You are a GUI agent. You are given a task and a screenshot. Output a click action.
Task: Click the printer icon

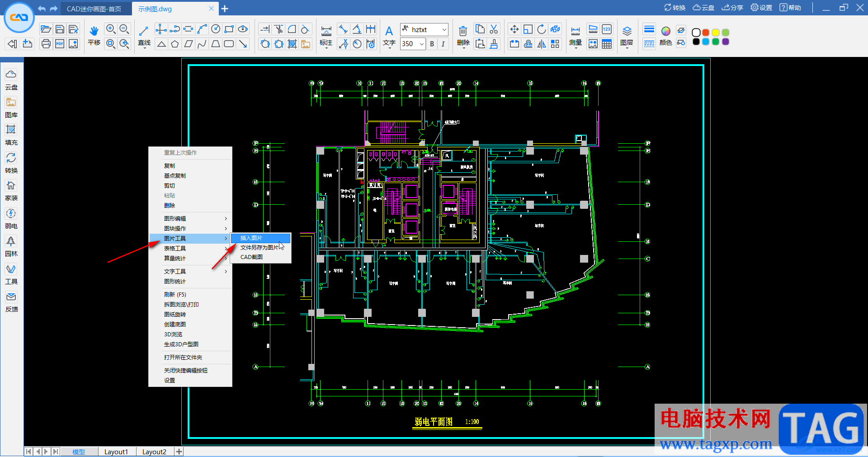click(46, 44)
